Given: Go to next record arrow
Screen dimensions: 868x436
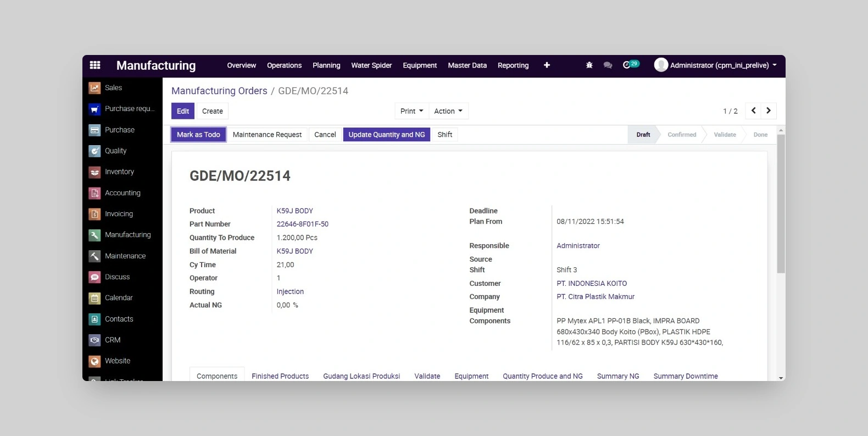Looking at the screenshot, I should tap(769, 111).
